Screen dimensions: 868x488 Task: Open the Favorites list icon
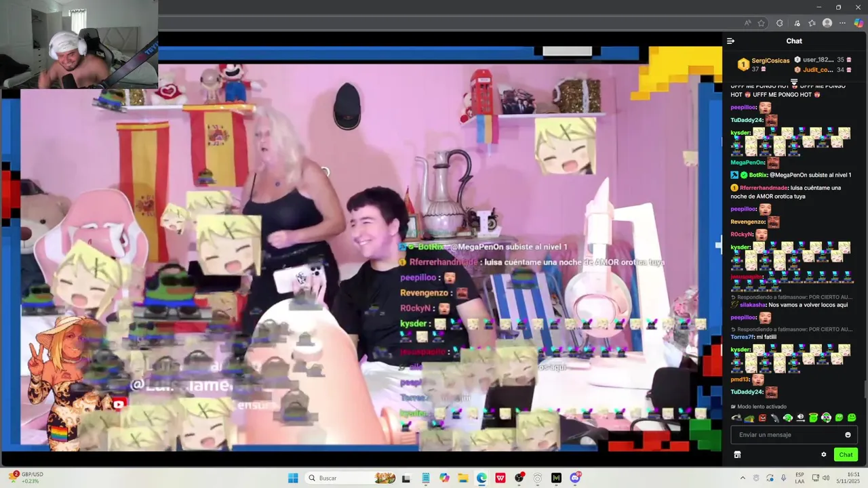tap(812, 23)
